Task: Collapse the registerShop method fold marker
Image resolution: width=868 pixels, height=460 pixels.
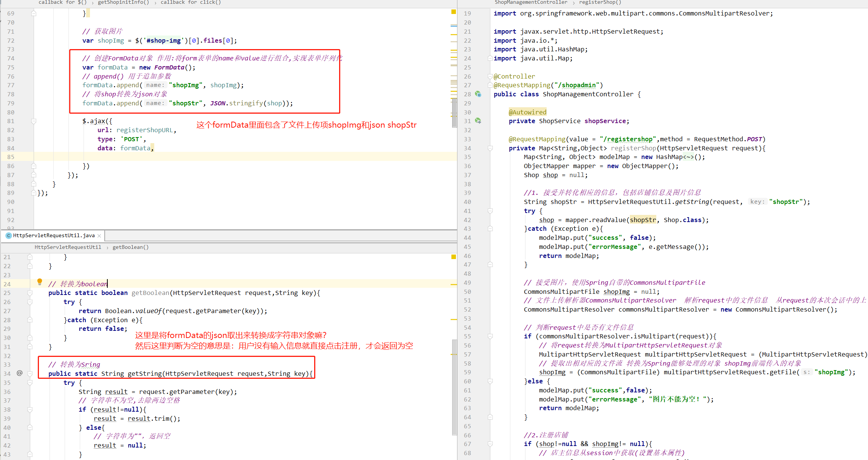Action: click(490, 148)
